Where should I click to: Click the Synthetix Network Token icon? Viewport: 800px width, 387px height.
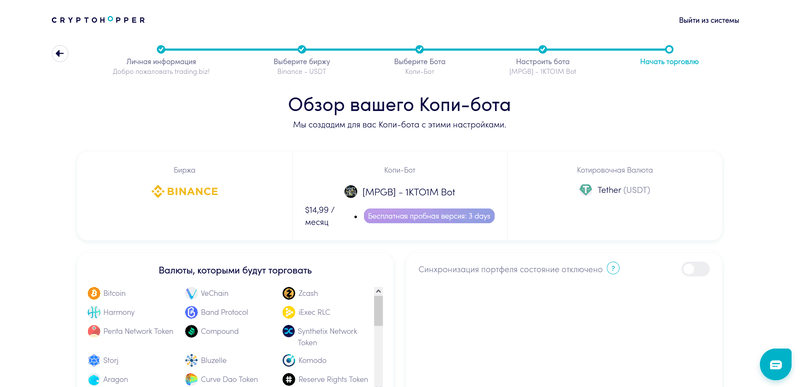tap(289, 331)
